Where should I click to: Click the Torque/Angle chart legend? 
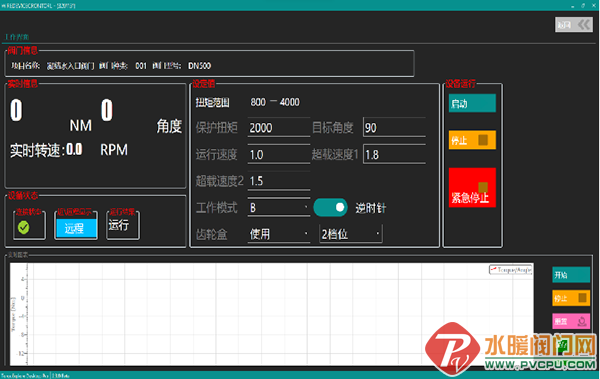[x=510, y=270]
